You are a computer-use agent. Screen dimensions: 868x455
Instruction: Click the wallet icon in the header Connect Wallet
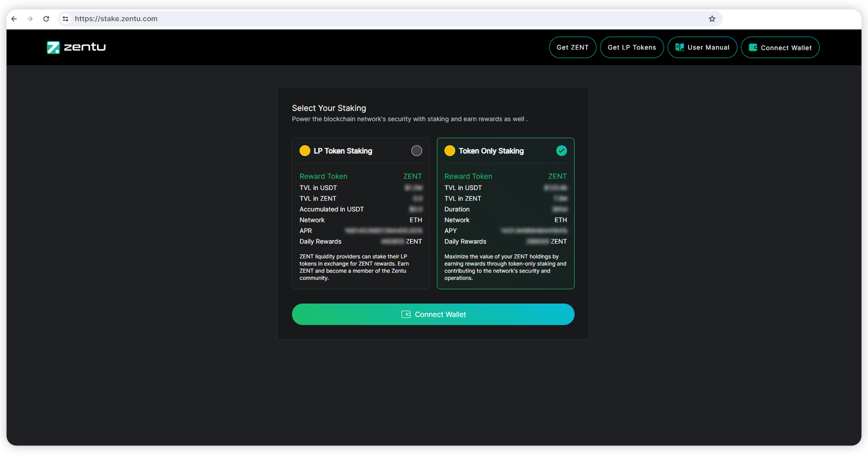(x=753, y=47)
